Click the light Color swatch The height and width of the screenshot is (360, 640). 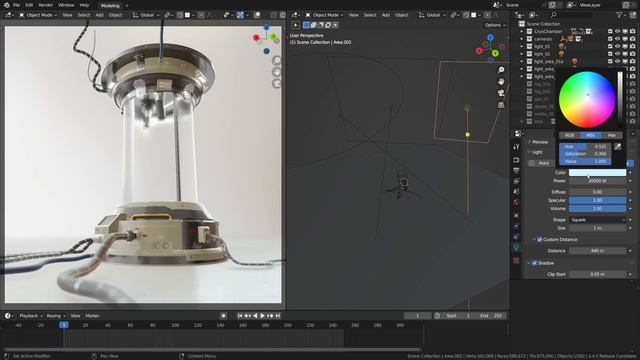[x=597, y=173]
